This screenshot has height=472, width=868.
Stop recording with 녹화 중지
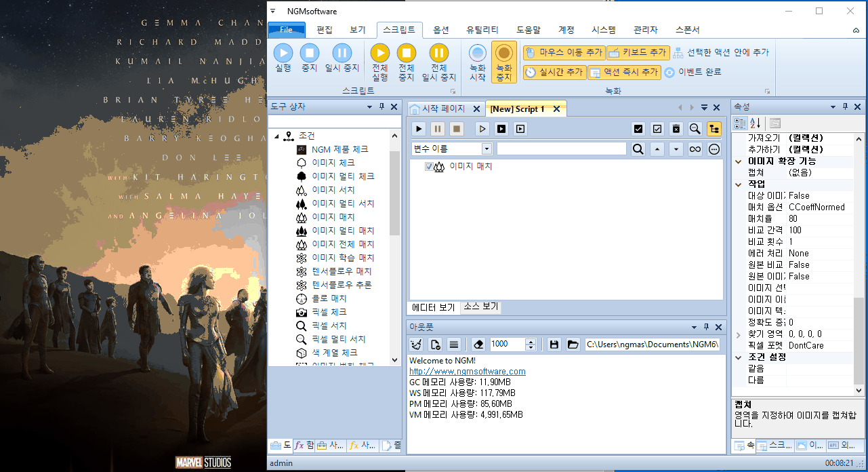(503, 62)
